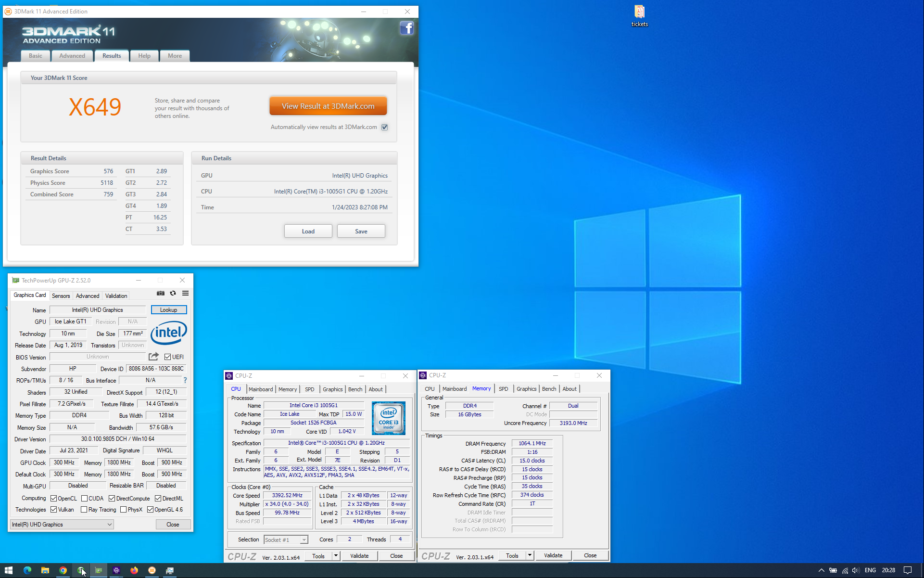Open the Wi-Fi network tray icon

point(845,570)
